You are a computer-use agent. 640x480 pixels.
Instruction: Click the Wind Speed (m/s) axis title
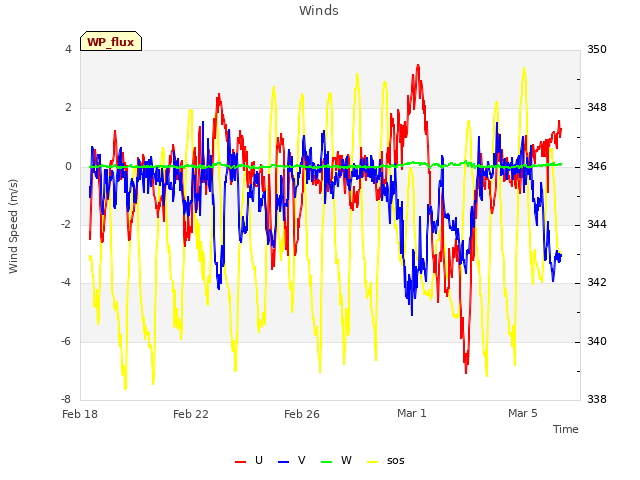[13, 226]
